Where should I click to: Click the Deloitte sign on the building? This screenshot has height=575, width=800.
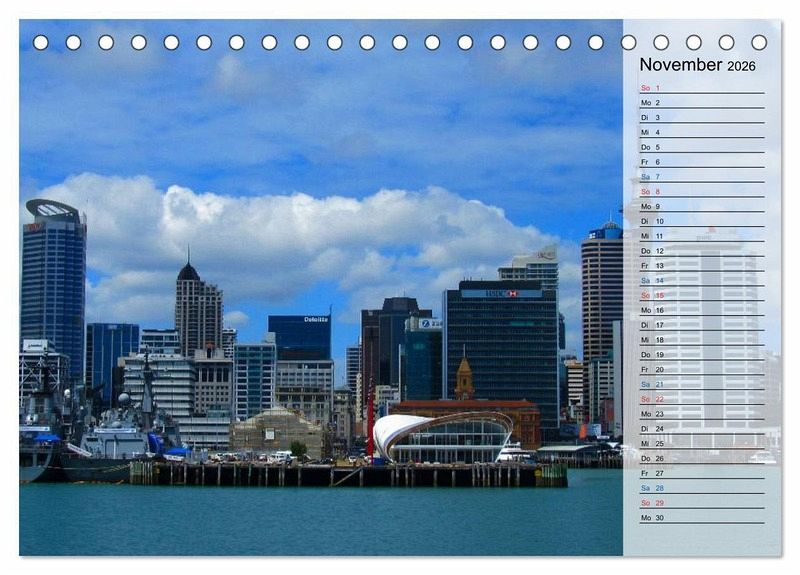click(x=316, y=320)
